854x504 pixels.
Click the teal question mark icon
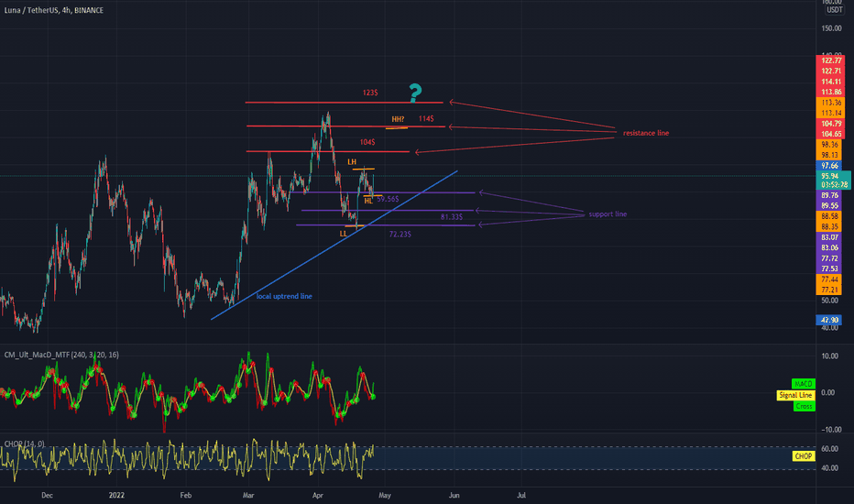(415, 93)
